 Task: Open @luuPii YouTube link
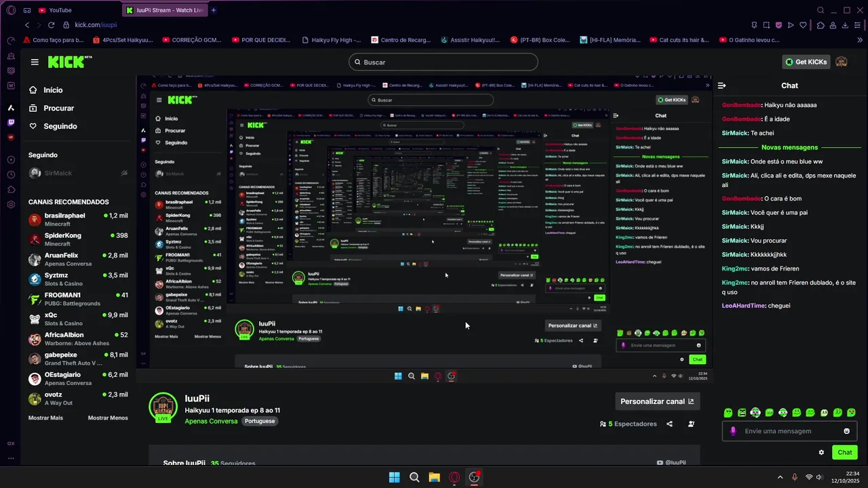(671, 462)
